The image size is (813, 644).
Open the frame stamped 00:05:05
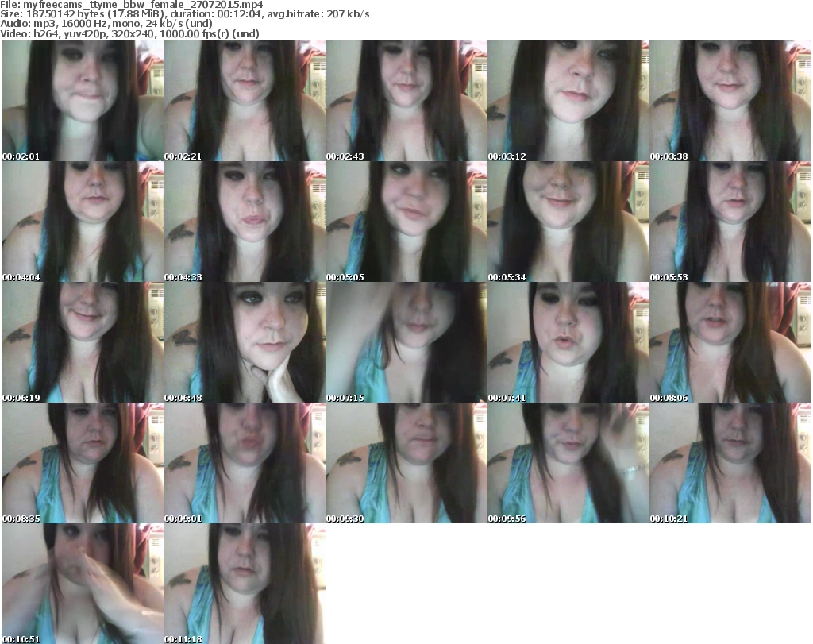pos(406,222)
